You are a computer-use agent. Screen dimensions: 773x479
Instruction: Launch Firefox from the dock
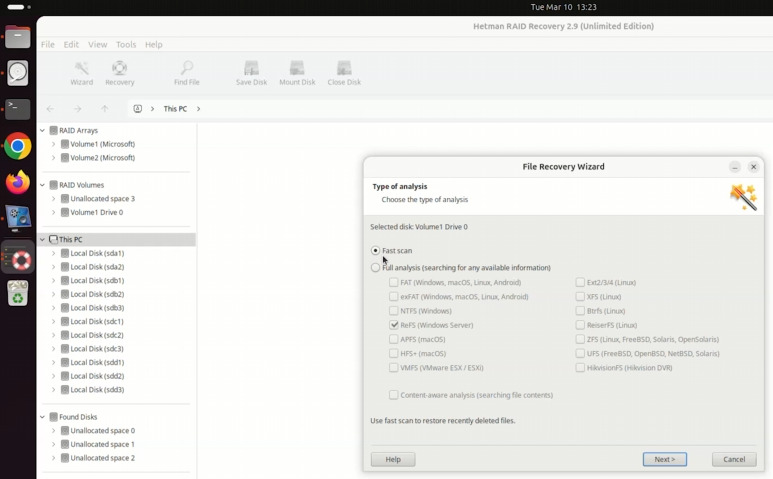18,182
